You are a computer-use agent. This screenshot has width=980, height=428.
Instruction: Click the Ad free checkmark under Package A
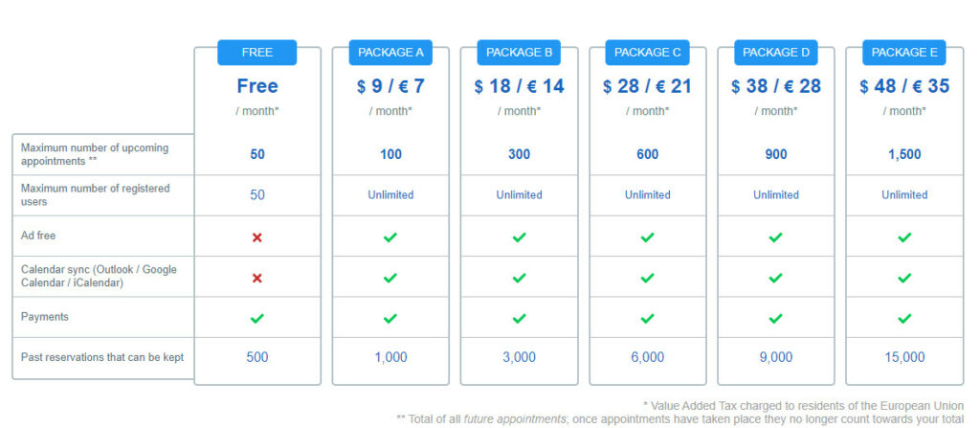click(x=390, y=237)
